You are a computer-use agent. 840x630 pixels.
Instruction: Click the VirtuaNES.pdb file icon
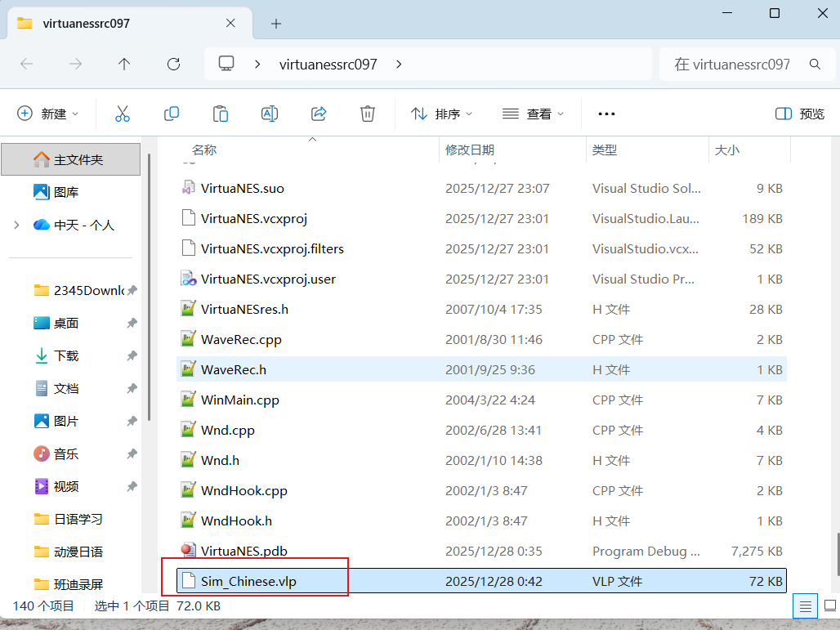point(188,550)
